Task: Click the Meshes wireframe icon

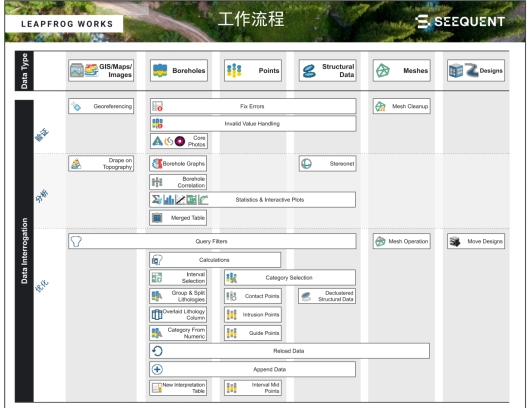Action: click(x=383, y=71)
